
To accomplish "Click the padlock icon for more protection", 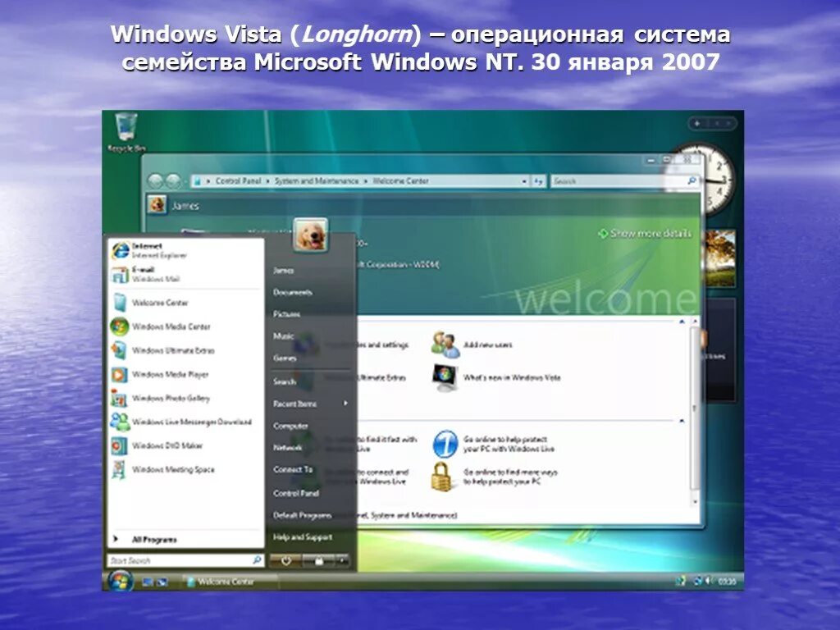I will (442, 477).
